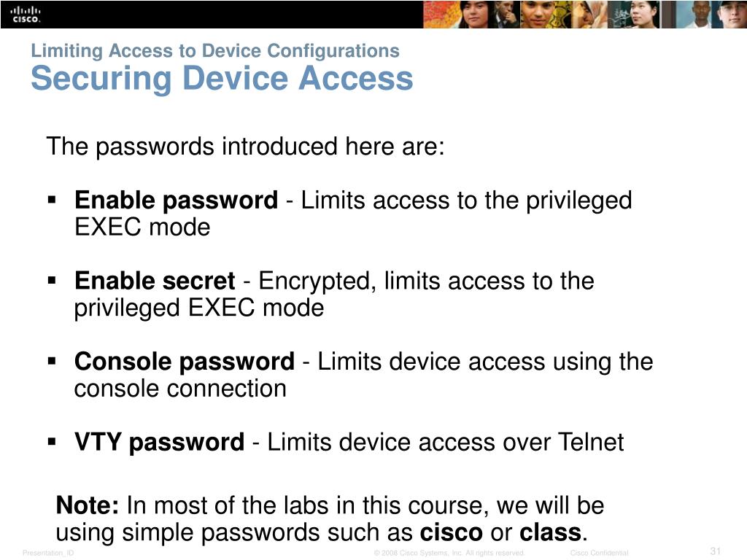Click the slide number 31

[716, 551]
